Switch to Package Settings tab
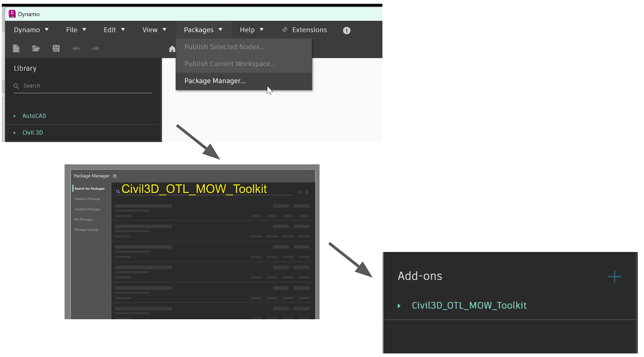The width and height of the screenshot is (644, 357). [x=86, y=230]
